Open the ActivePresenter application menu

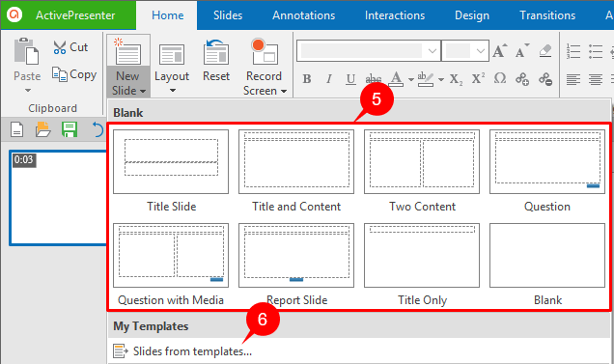coord(68,14)
